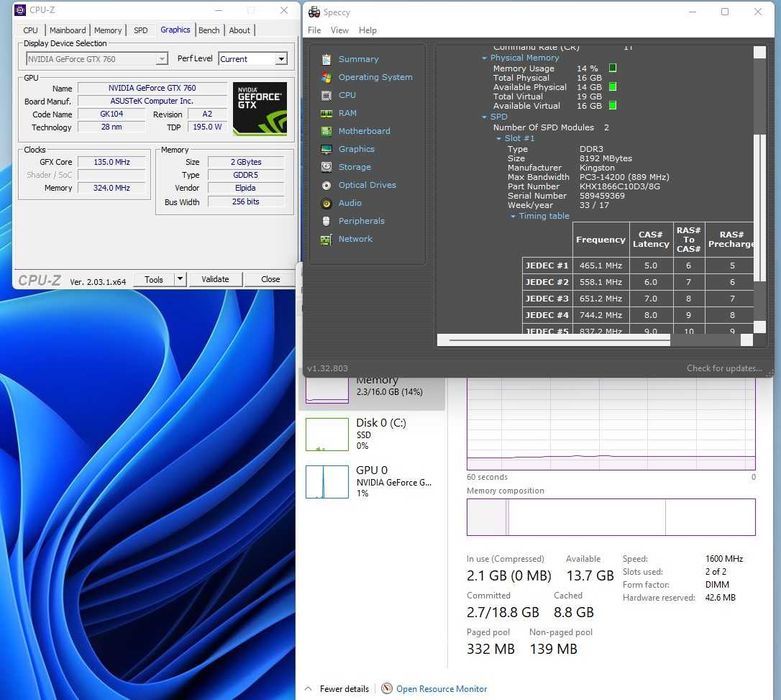Click the GPU name field NVIDIA GeForce GTX 760
Image resolution: width=781 pixels, height=700 pixels.
pyautogui.click(x=152, y=88)
